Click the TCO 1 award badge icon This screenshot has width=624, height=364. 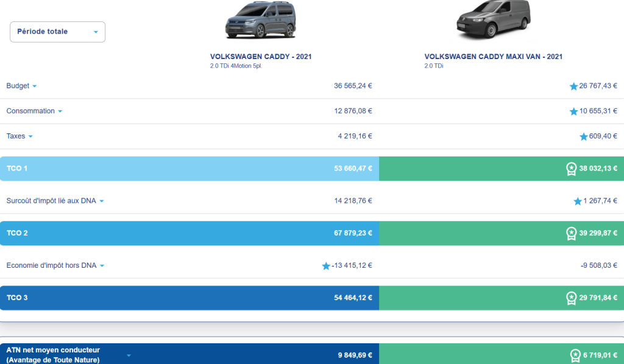click(x=571, y=169)
